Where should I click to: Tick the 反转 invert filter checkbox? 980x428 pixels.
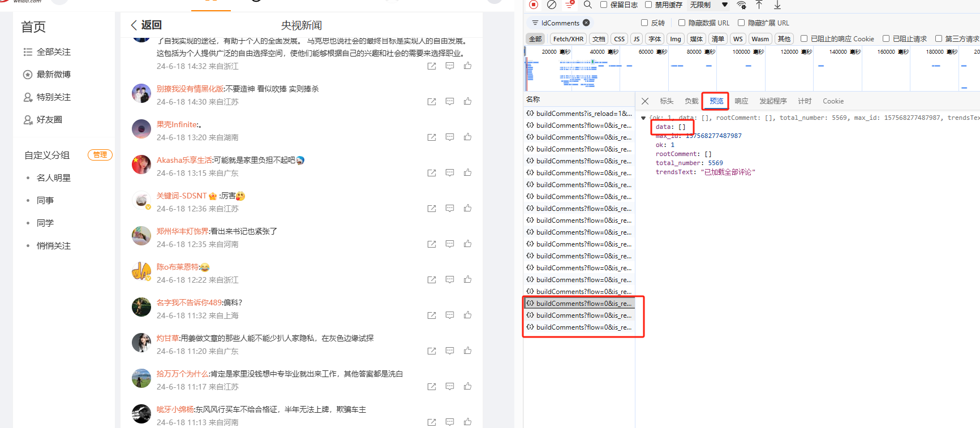click(644, 23)
